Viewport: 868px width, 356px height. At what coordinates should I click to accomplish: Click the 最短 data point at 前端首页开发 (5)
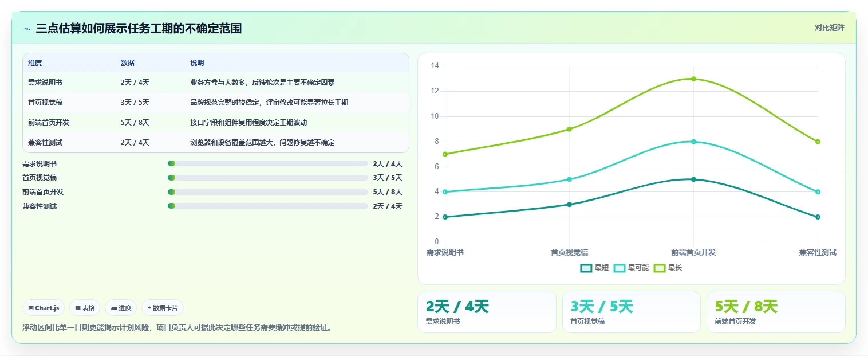coord(693,179)
